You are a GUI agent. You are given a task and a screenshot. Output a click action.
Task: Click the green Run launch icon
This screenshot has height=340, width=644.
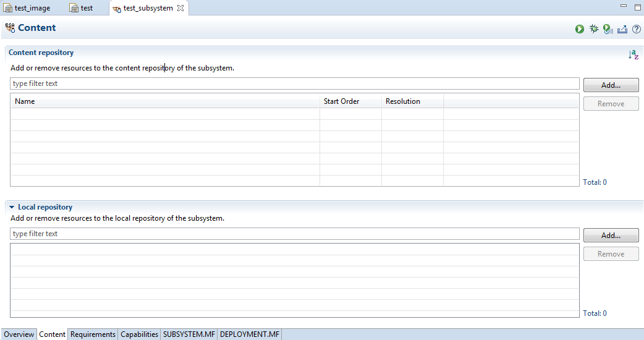(580, 29)
